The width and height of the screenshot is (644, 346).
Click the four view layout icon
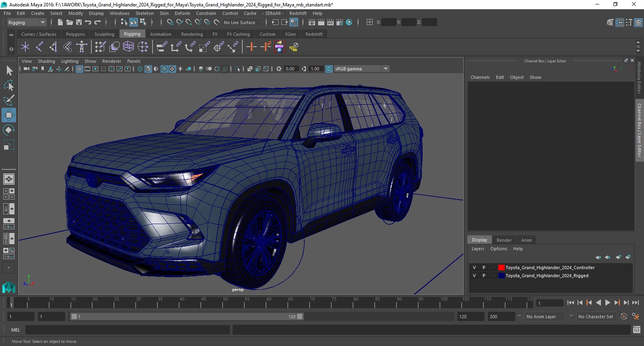(x=9, y=194)
